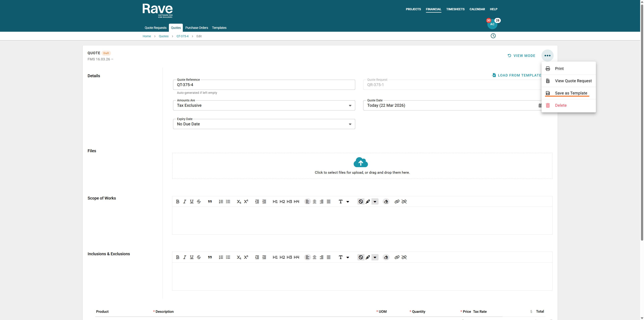Open the Quote Date calendar icon

coord(540,106)
